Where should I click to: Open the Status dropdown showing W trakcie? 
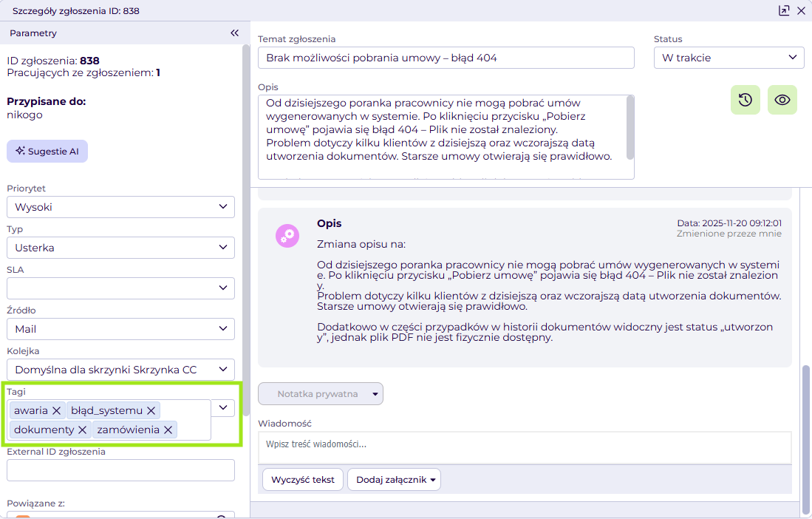click(x=729, y=58)
